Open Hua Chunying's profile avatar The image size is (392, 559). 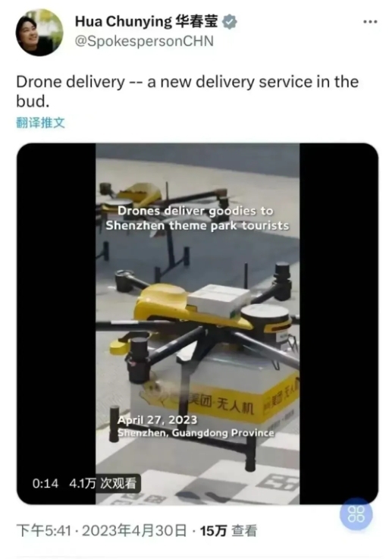click(39, 33)
